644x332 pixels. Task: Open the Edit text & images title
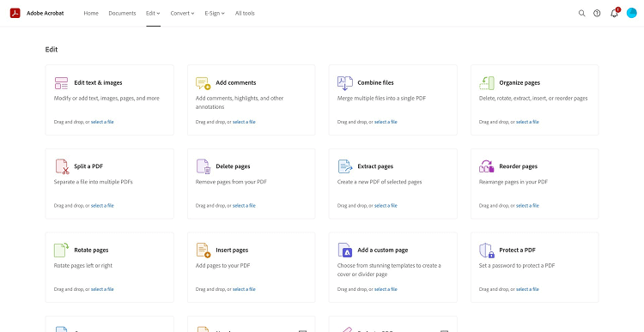[x=98, y=83]
